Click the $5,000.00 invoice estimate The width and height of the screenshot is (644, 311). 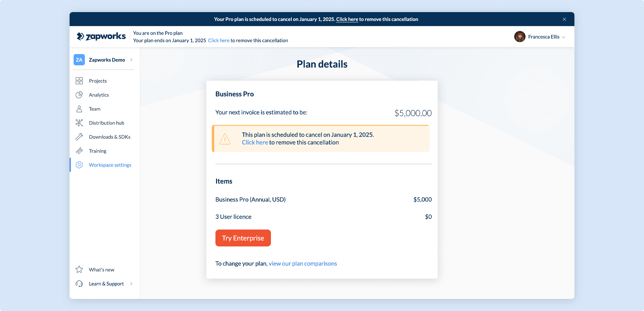pos(413,113)
